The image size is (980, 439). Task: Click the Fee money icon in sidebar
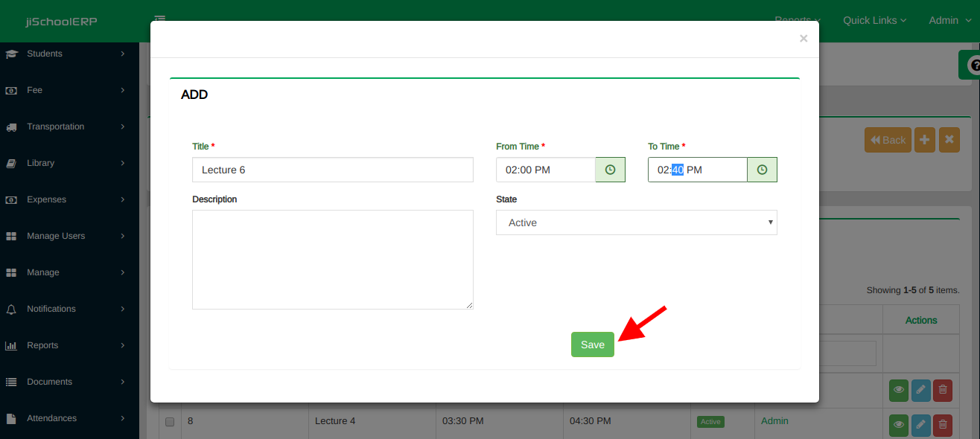(11, 90)
